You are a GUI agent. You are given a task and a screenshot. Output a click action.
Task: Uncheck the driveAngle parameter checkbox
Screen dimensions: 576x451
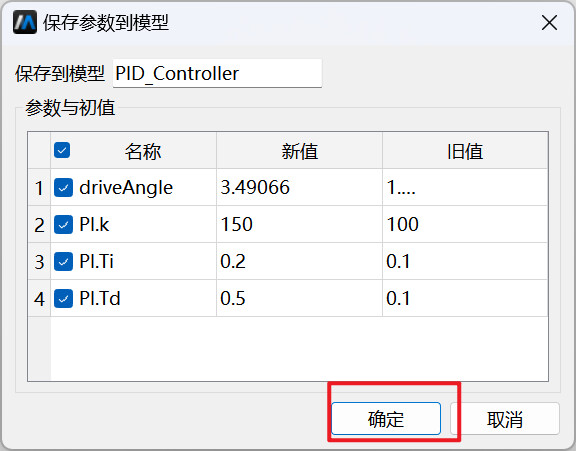63,188
